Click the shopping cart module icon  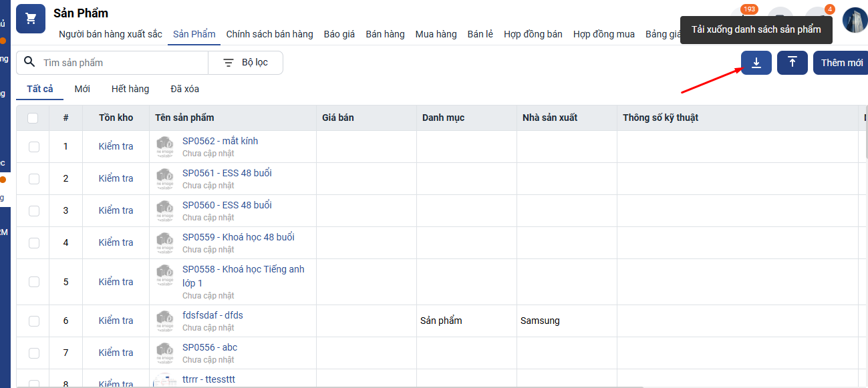(x=31, y=19)
